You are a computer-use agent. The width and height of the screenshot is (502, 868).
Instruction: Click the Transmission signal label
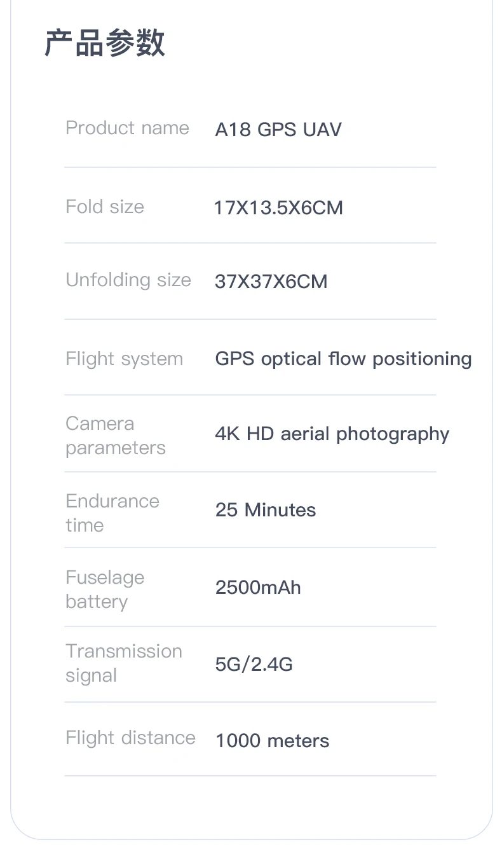[123, 663]
